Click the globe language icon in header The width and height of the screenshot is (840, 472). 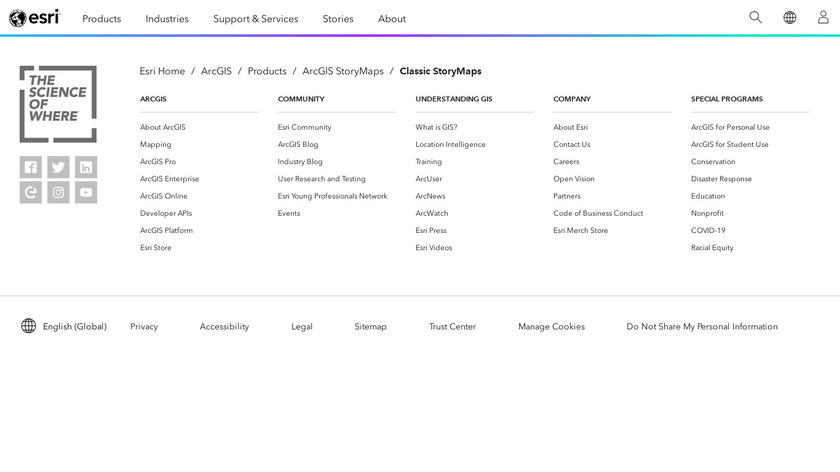point(789,18)
